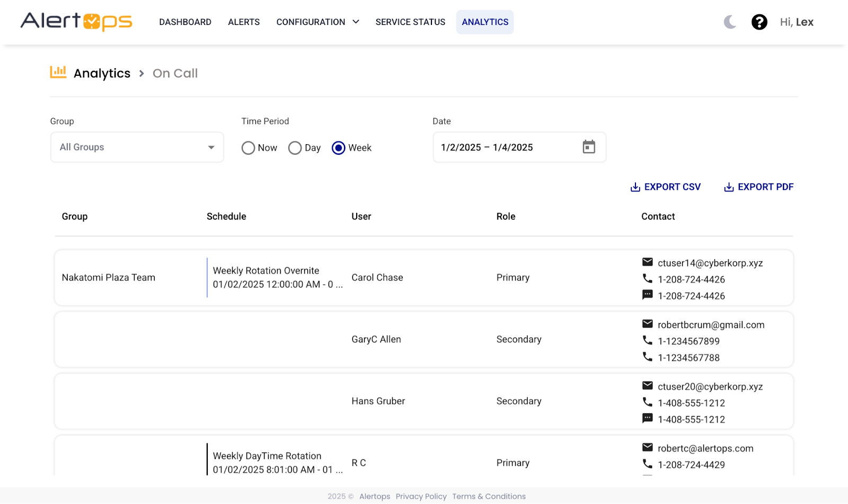The width and height of the screenshot is (848, 504).
Task: Select the Week time period radio
Action: (339, 148)
